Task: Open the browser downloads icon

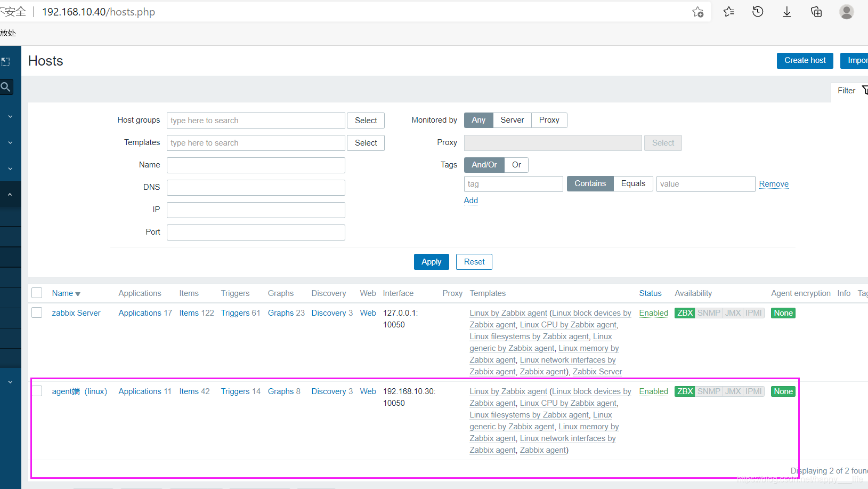Action: [x=786, y=12]
